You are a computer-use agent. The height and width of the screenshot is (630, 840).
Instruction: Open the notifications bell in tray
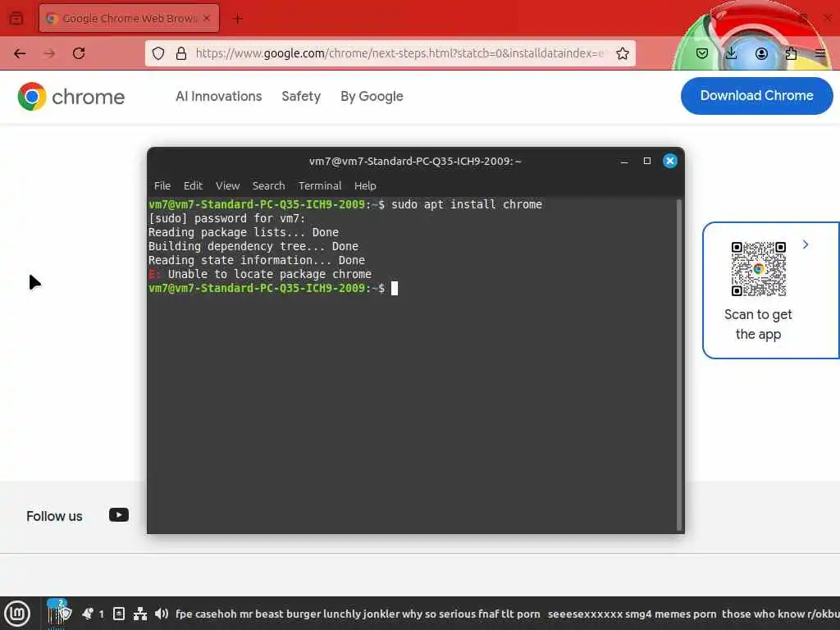(88, 614)
